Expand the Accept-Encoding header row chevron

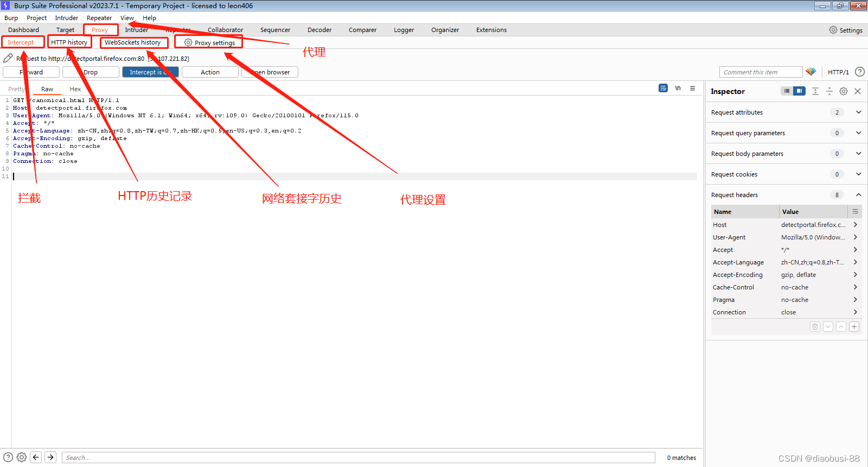coord(856,275)
